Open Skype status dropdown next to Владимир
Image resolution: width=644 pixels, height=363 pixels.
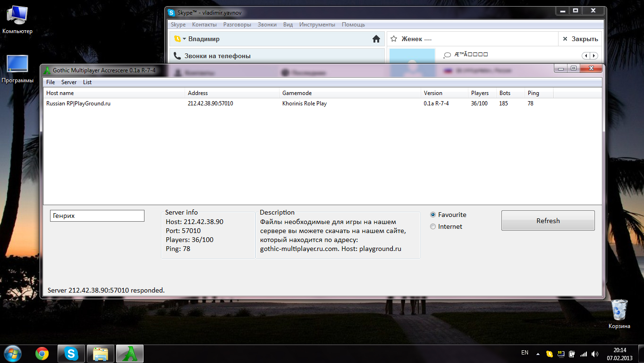click(x=180, y=39)
